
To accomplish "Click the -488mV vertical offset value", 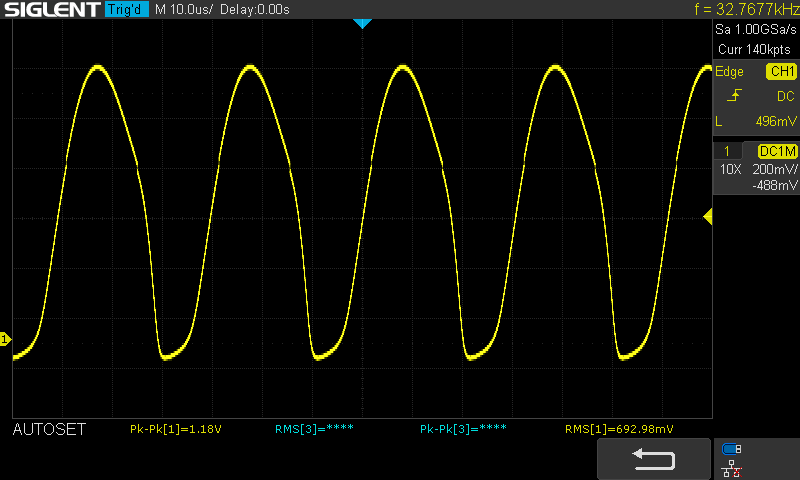I will [774, 185].
